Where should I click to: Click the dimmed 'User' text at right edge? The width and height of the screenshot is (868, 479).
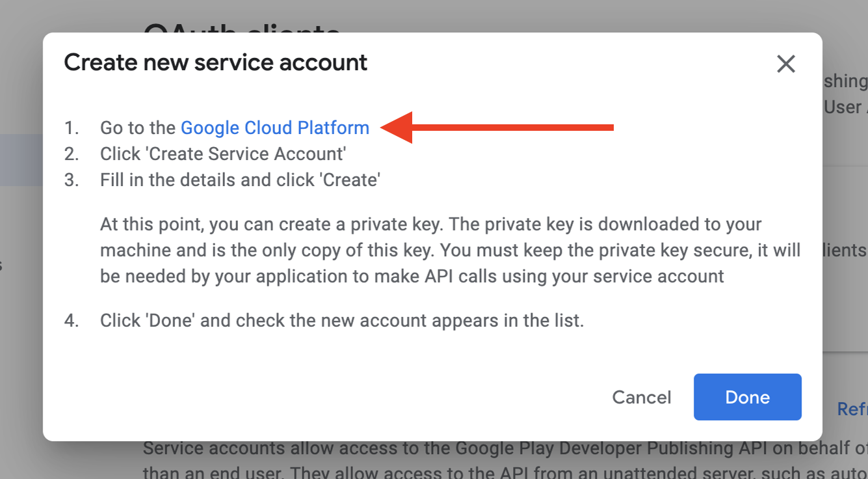(844, 107)
